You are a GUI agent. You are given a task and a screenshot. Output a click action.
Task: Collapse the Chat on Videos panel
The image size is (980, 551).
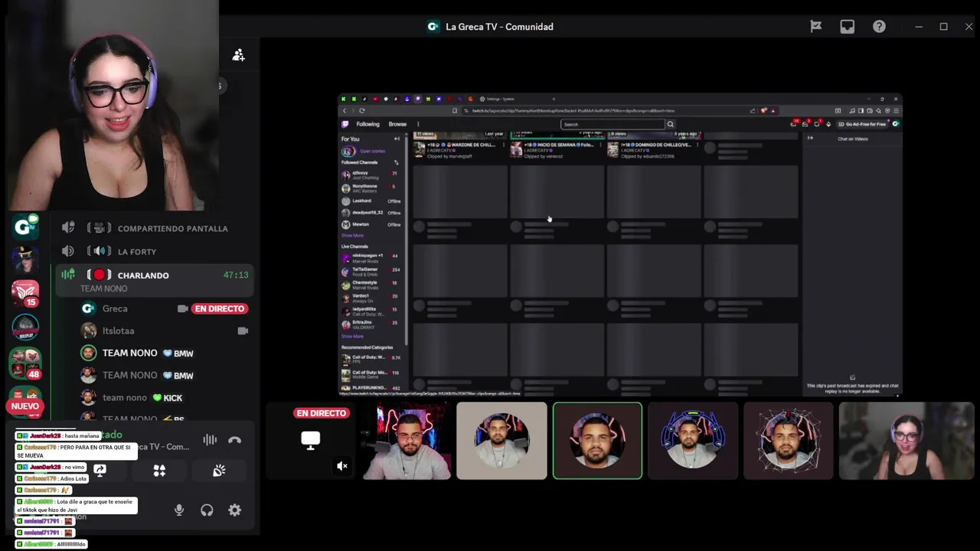[x=810, y=139]
